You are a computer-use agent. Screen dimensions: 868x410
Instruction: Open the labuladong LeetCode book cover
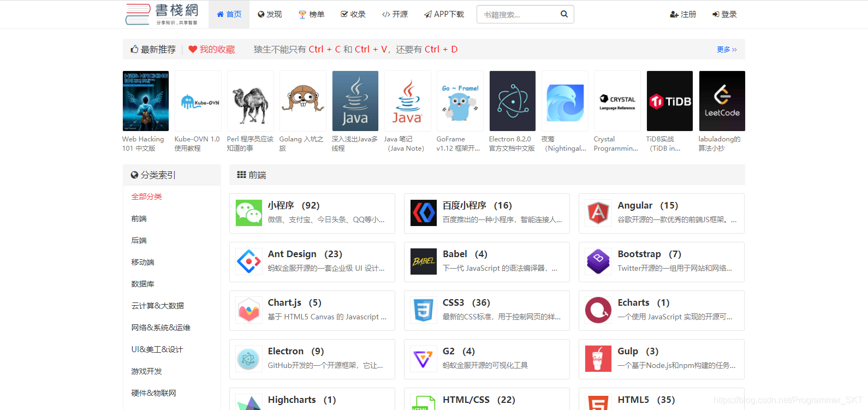722,101
